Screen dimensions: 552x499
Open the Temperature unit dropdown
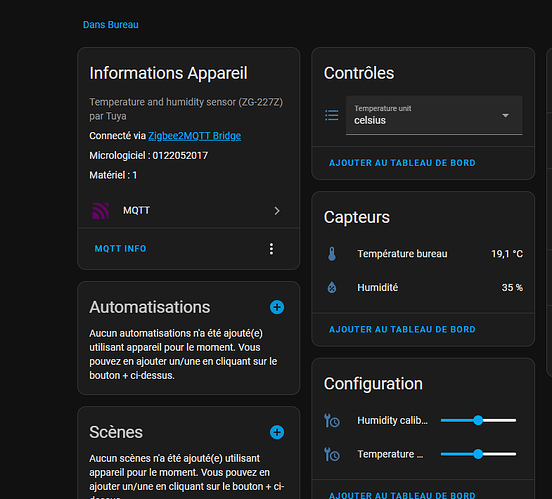click(434, 115)
